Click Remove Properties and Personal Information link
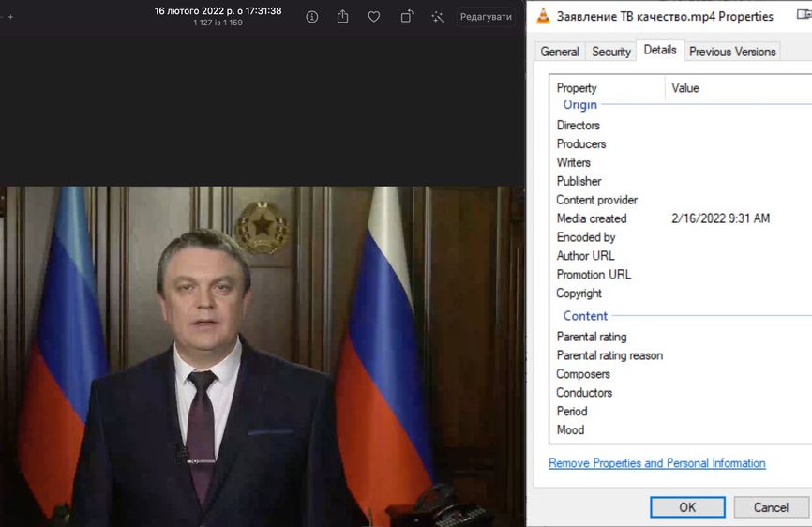This screenshot has width=812, height=527. click(656, 463)
